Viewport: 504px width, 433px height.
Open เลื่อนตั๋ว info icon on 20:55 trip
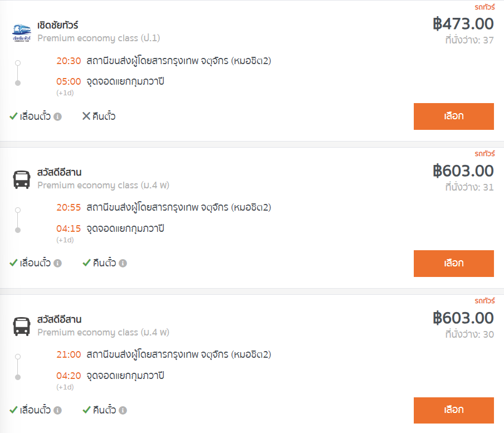57,264
